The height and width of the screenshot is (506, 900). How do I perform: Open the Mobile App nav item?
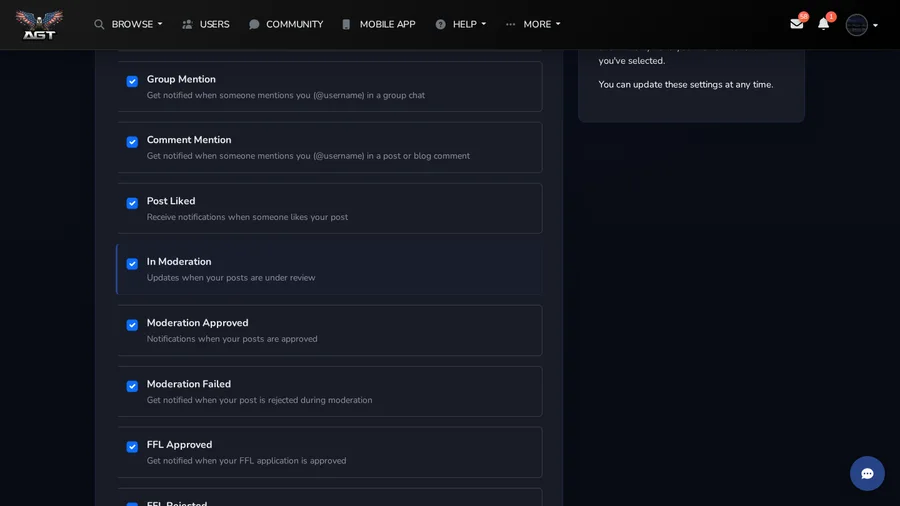pyautogui.click(x=387, y=25)
